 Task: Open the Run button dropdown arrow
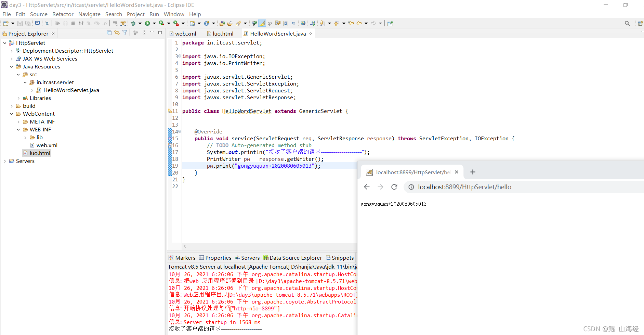(x=154, y=23)
